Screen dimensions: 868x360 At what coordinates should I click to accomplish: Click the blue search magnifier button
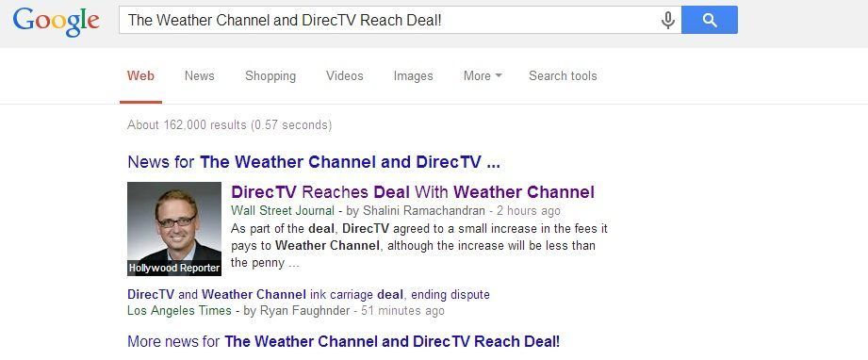(x=709, y=20)
